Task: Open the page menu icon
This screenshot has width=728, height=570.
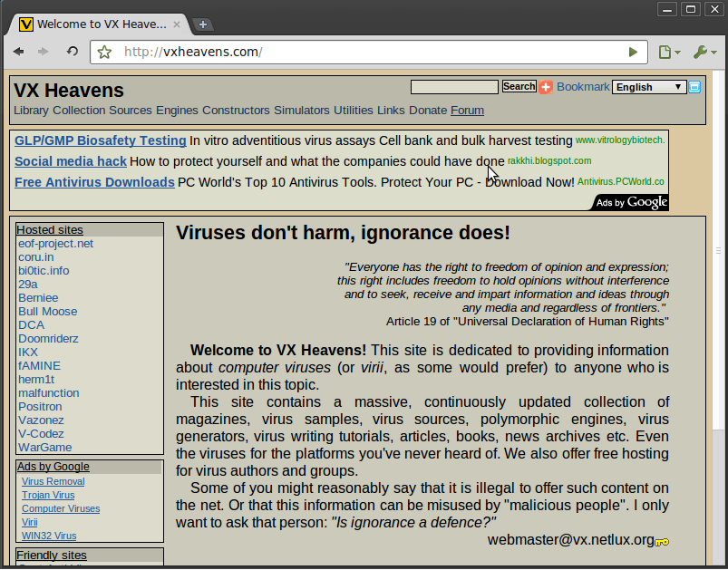Action: click(x=669, y=52)
